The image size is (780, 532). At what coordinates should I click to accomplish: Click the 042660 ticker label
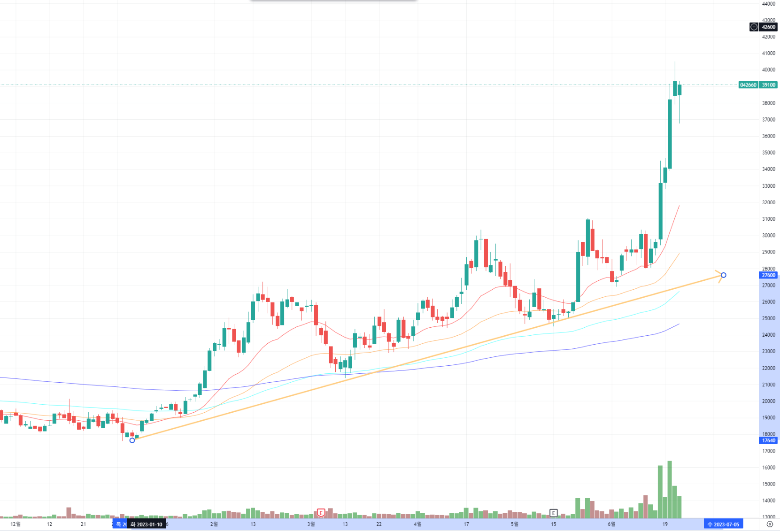pos(748,85)
